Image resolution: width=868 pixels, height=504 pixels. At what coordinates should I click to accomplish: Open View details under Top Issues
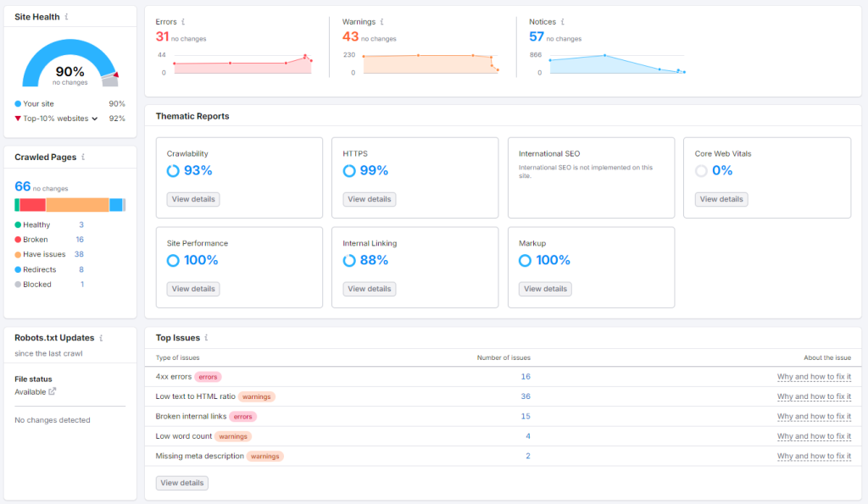(x=181, y=483)
